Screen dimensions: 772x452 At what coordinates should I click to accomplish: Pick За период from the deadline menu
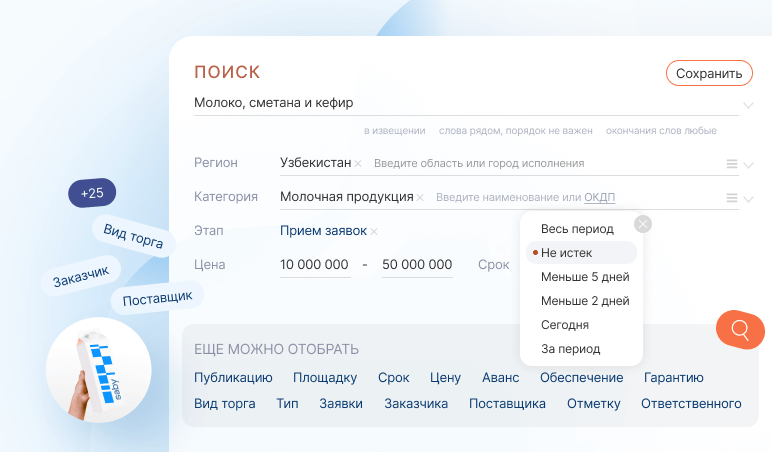(x=570, y=349)
